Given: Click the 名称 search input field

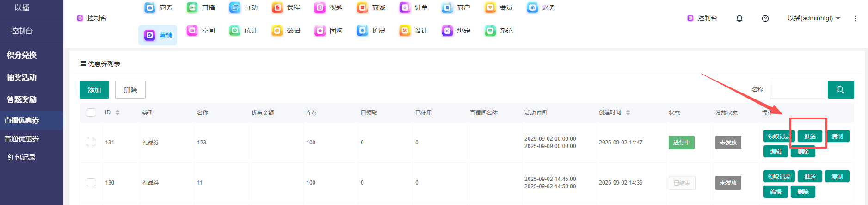Looking at the screenshot, I should click(x=797, y=90).
